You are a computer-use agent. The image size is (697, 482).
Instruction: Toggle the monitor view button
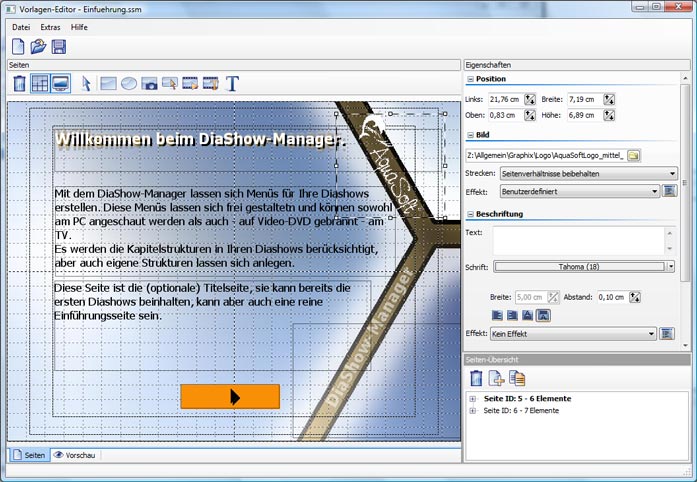(61, 84)
